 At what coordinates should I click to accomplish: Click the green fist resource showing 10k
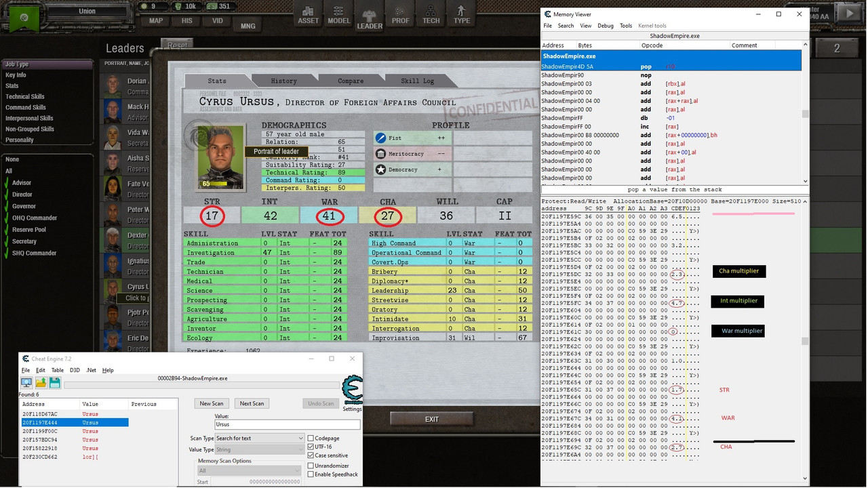pyautogui.click(x=186, y=6)
